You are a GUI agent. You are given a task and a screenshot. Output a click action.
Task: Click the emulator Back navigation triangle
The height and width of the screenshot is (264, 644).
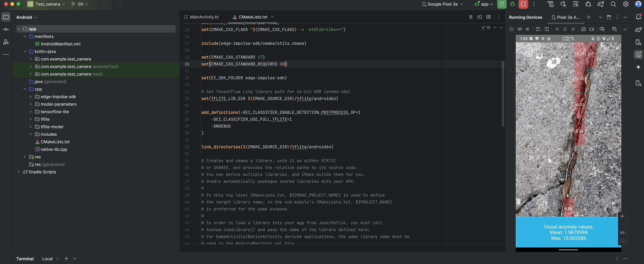557,29
